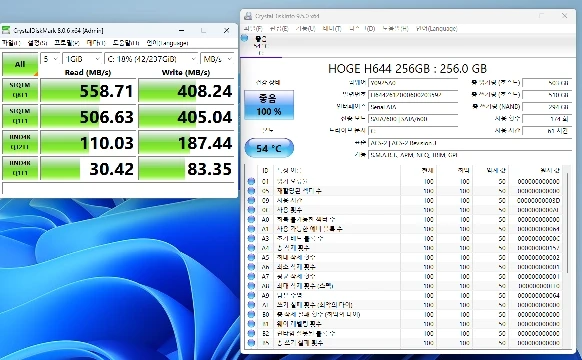Click the CrystalDiskMark comment box below results
Screen dimensions: 582x360
pos(119,188)
